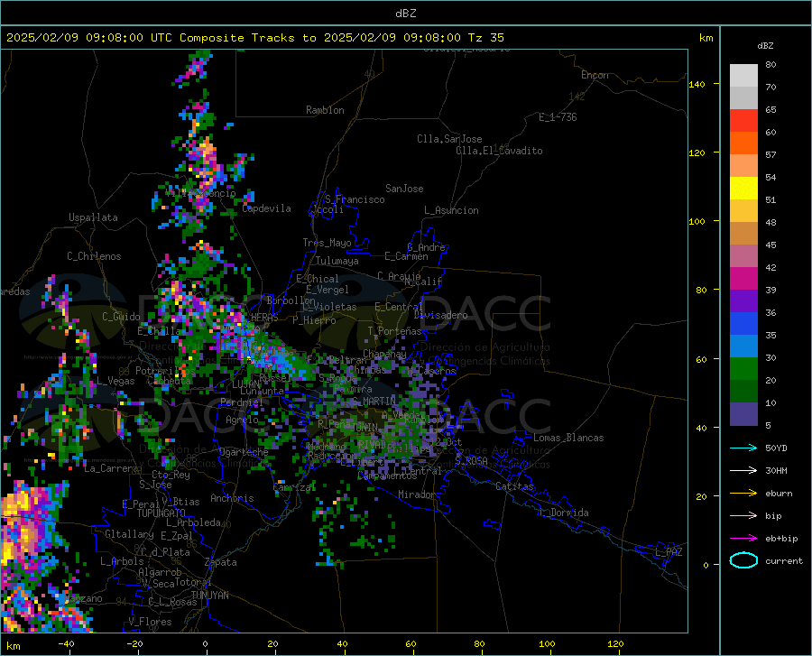
Task: Select the purple swatch between 39 and 36
Action: [743, 301]
